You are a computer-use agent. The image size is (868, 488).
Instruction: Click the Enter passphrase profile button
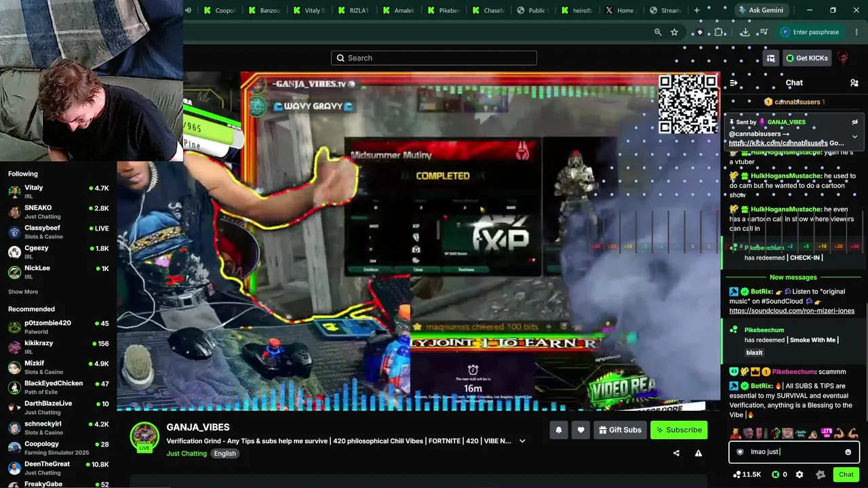click(x=810, y=32)
